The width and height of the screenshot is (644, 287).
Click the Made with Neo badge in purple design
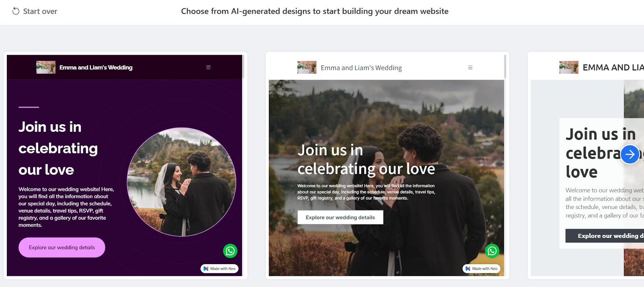(219, 269)
